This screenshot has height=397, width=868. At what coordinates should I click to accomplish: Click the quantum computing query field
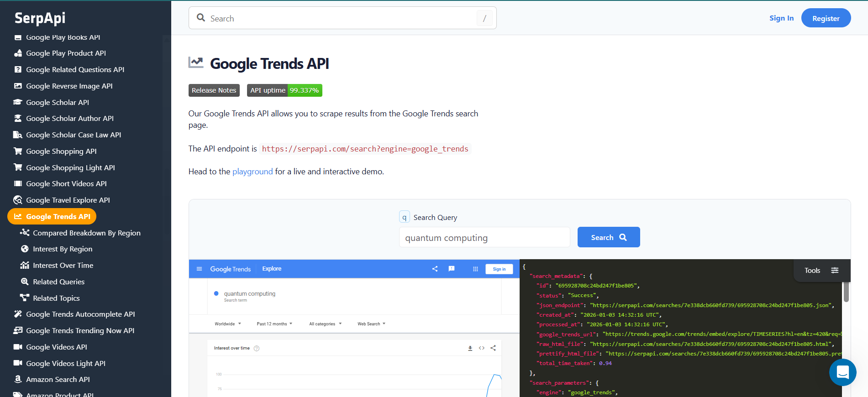click(x=484, y=237)
